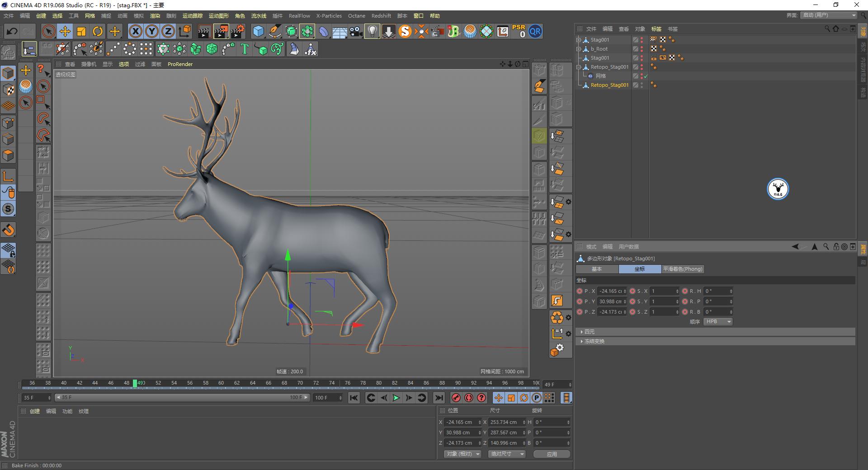This screenshot has height=470, width=868.
Task: Click the MoText green T icon
Action: click(x=245, y=49)
